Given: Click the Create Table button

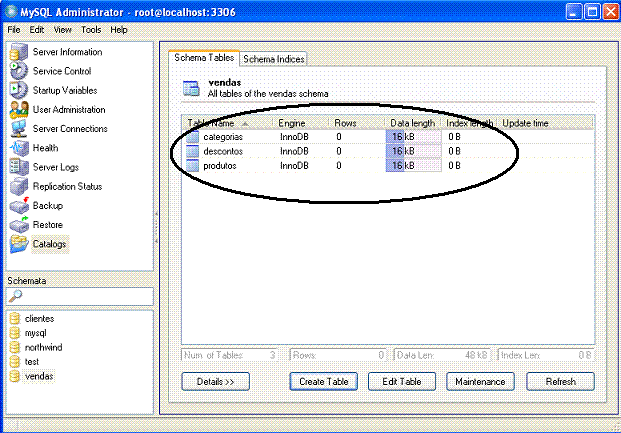Looking at the screenshot, I should 324,381.
